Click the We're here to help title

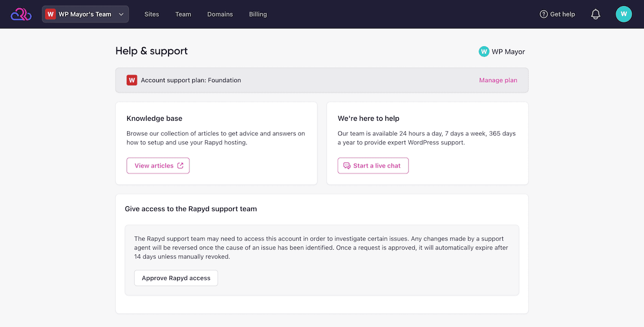pos(369,119)
